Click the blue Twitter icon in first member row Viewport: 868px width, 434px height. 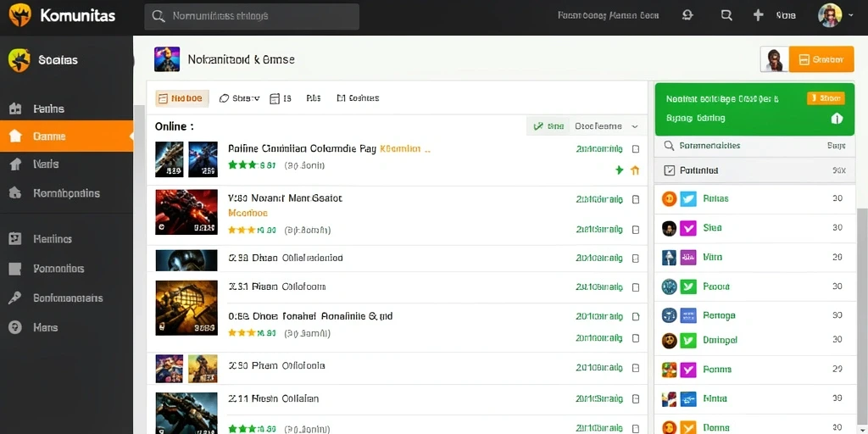coord(688,198)
